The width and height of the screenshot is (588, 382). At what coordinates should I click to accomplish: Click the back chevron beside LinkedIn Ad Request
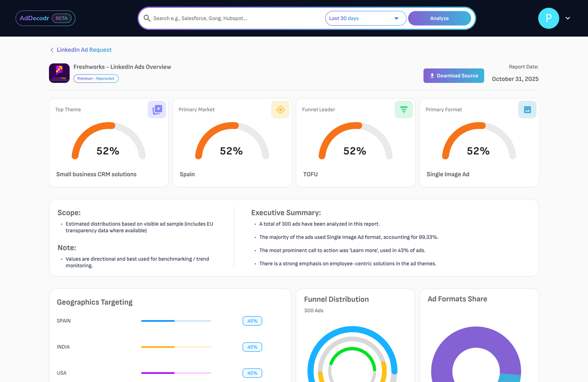coord(52,50)
